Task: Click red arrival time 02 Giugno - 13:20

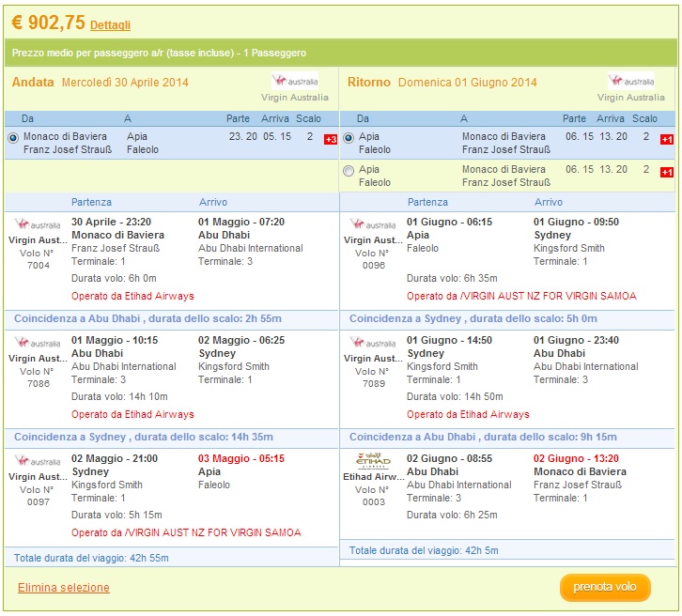Action: tap(576, 458)
